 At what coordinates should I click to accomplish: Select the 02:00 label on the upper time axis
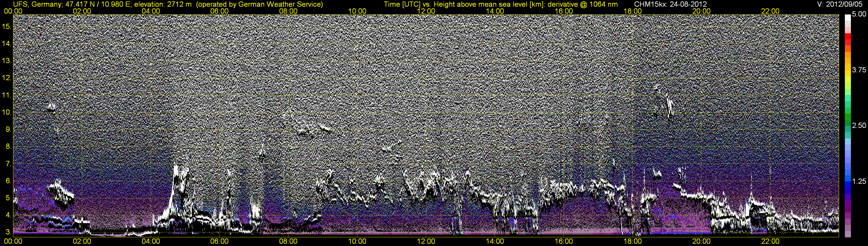(82, 11)
